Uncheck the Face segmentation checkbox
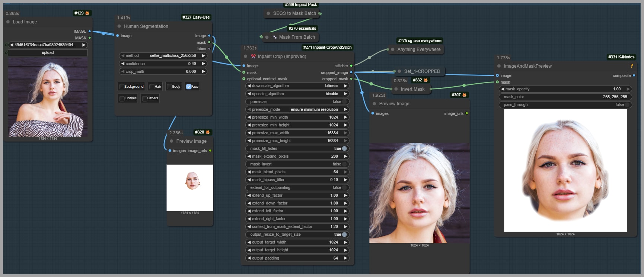The image size is (644, 277). (189, 87)
